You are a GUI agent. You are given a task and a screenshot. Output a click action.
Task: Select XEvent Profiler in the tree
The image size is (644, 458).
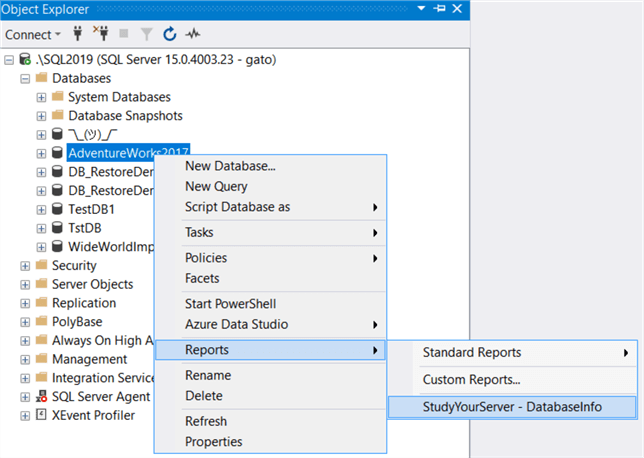[x=93, y=415]
